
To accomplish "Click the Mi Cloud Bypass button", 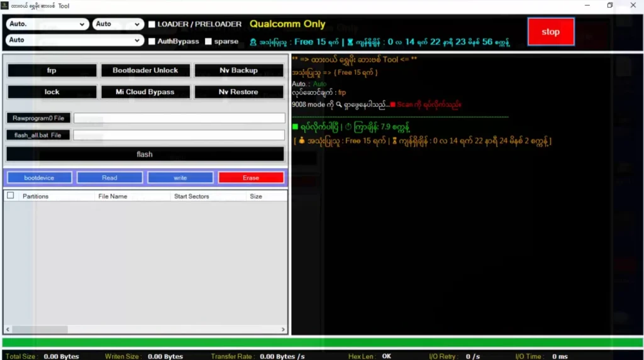I will point(145,92).
